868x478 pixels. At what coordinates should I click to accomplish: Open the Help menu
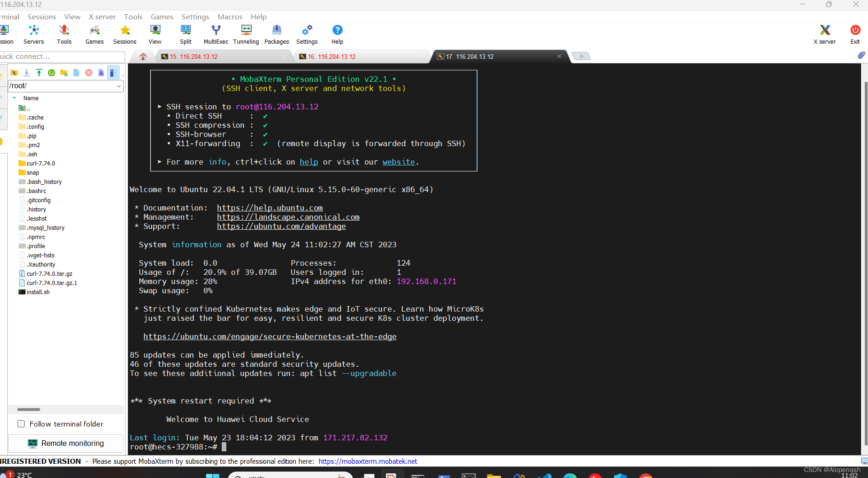point(259,17)
